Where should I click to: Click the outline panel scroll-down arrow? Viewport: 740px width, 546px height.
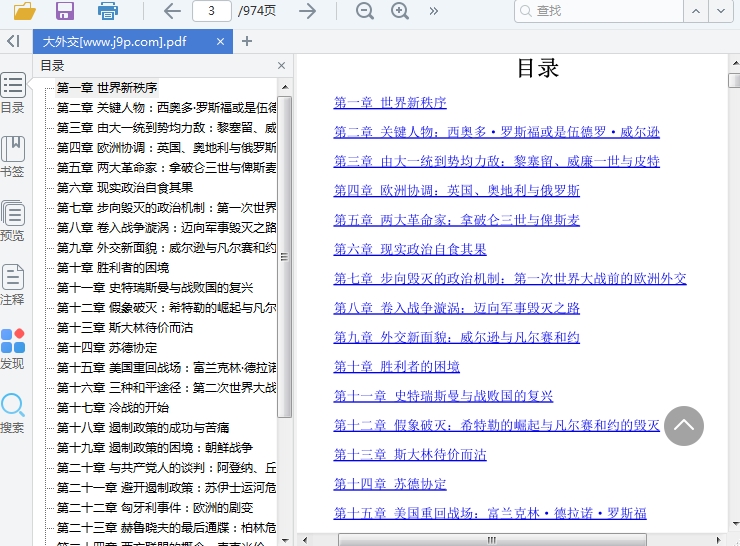tap(285, 540)
